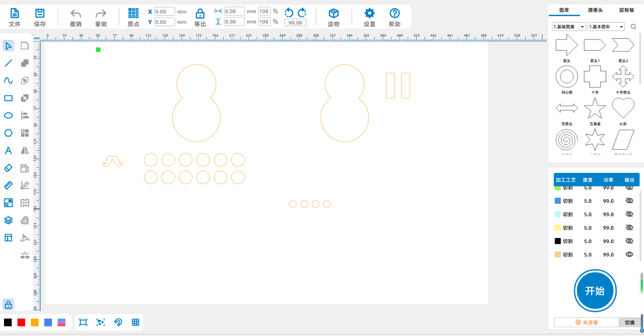Toggle the black layer visibility eye
Viewport: 644px width, 336px height.
pos(630,241)
